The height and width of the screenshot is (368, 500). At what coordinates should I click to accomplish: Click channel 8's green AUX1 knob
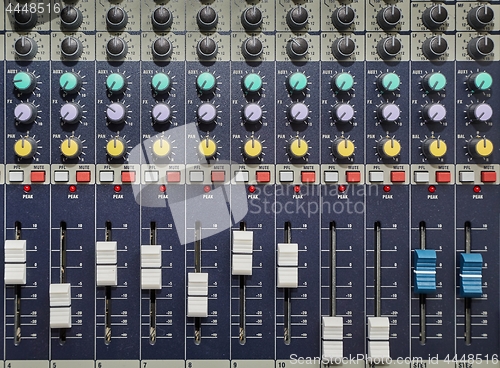[206, 82]
